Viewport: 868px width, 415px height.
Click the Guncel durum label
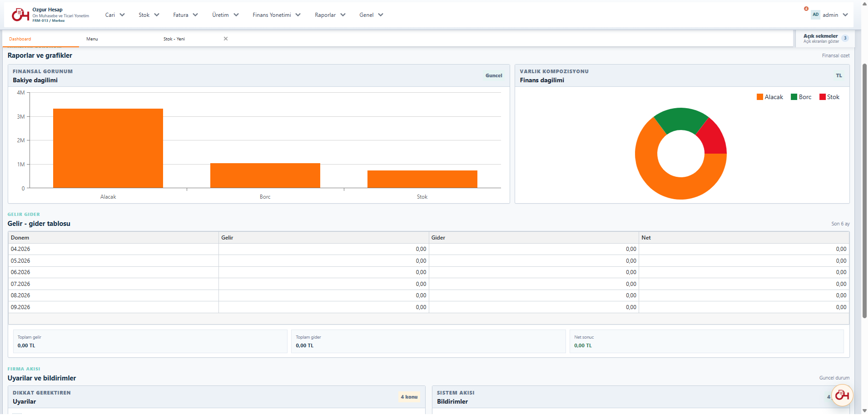coord(834,378)
